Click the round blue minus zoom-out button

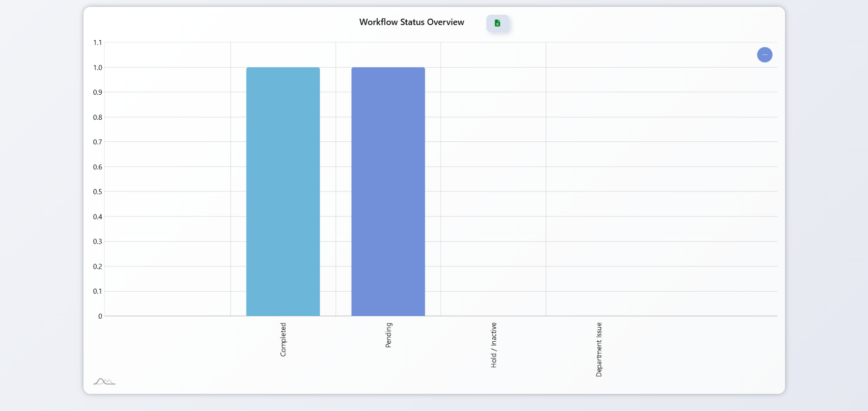pyautogui.click(x=764, y=55)
